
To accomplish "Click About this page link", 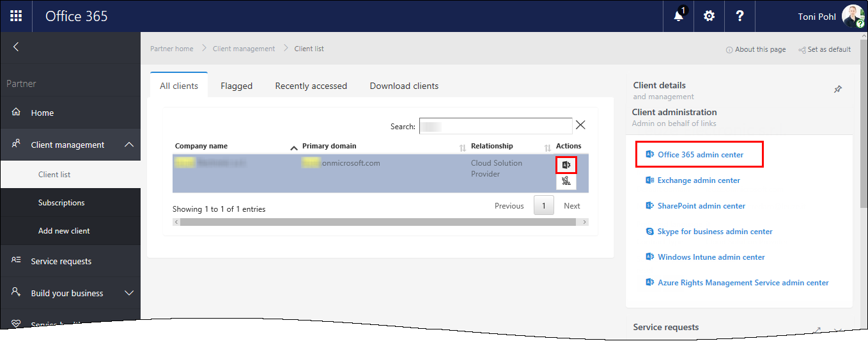I will [760, 49].
